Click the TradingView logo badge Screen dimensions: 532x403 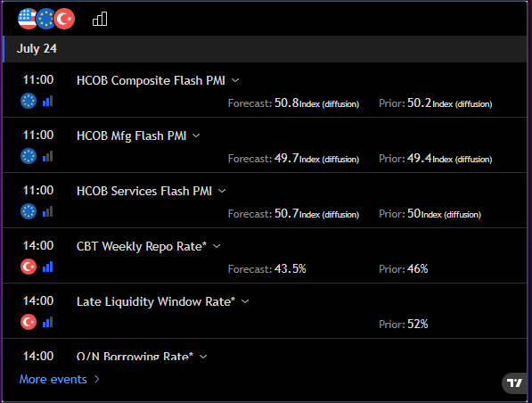coord(515,383)
